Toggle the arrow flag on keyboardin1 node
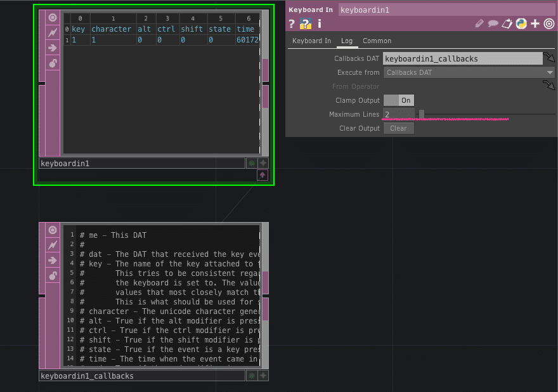The width and height of the screenshot is (558, 392). point(53,48)
